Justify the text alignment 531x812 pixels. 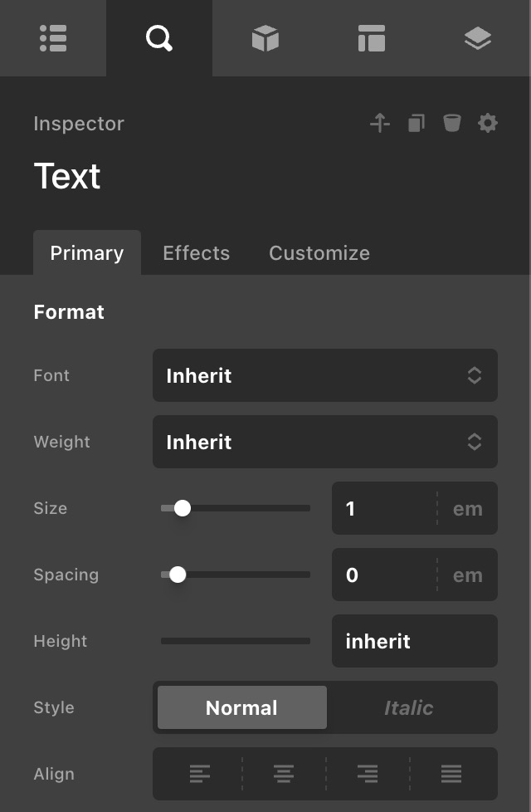451,774
